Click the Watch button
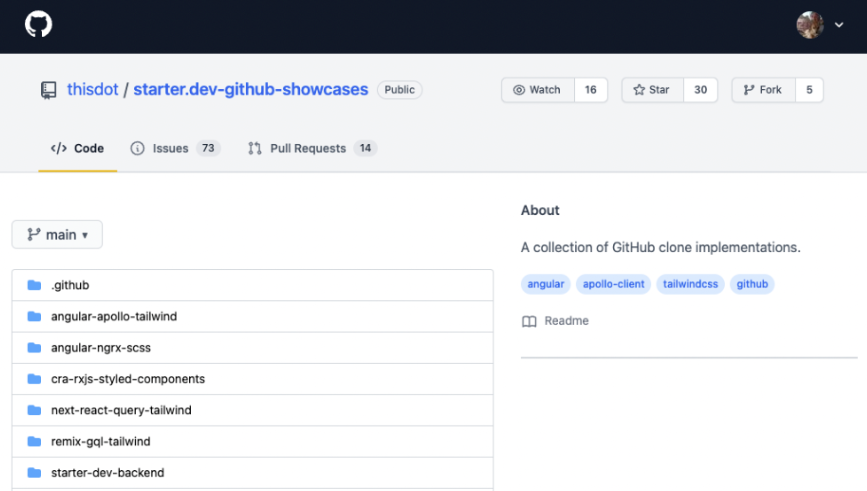 [x=538, y=90]
